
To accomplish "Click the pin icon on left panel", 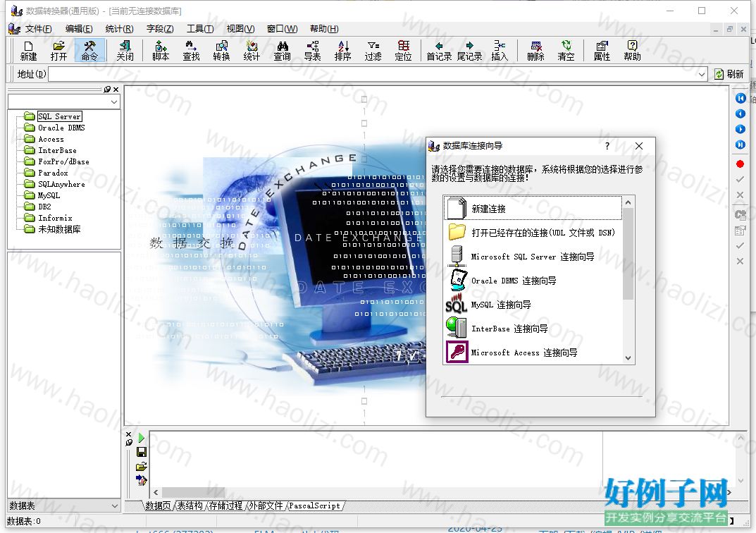I will coord(107,90).
